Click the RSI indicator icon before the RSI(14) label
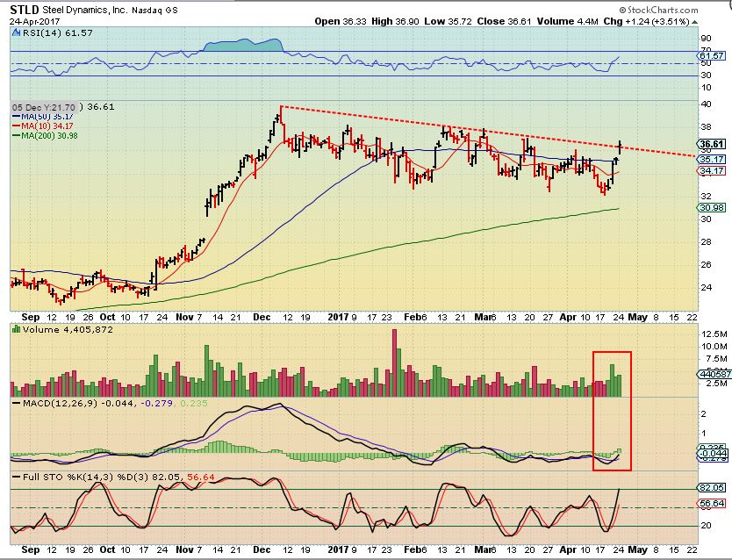 (x=17, y=32)
